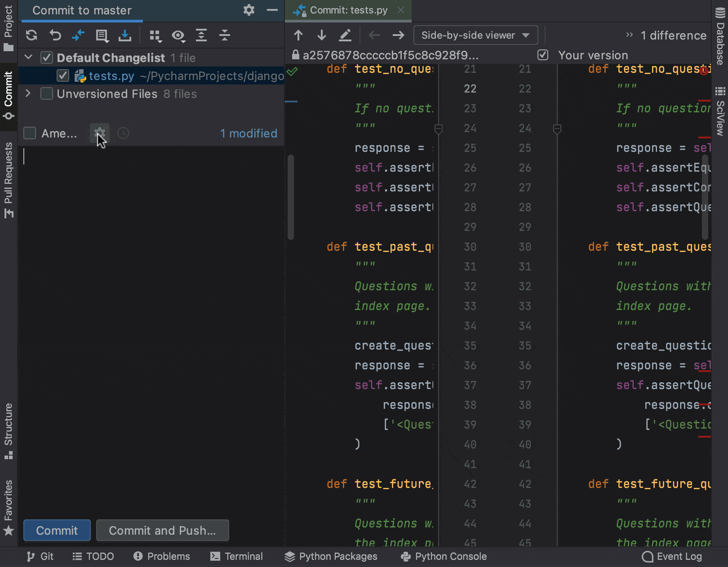Expand the Unversioned Files node
Viewport: 728px width, 567px height.
tap(28, 93)
